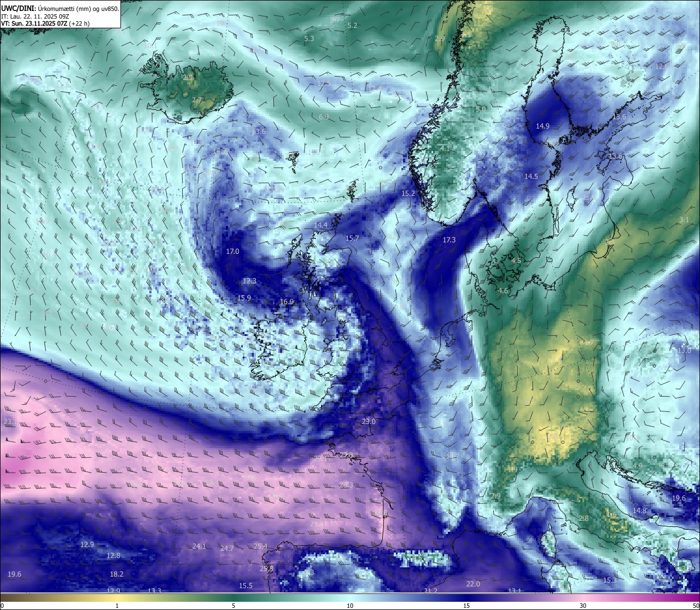
Task: Click the map value "17.0"
Action: [232, 252]
